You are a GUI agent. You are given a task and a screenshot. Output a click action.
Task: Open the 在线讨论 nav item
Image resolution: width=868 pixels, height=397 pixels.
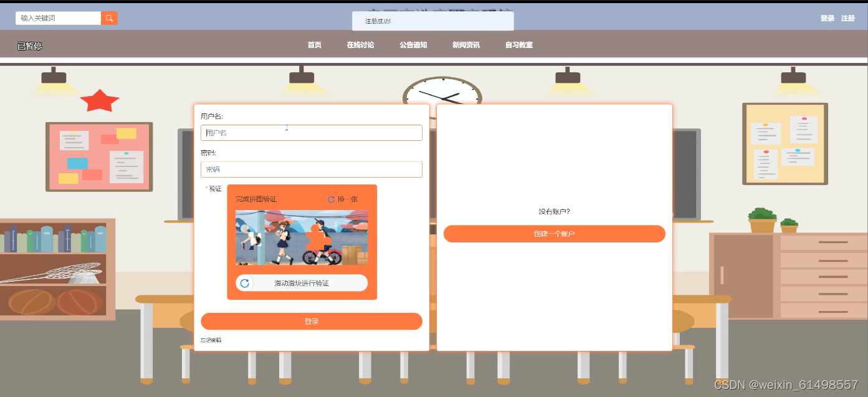point(361,45)
